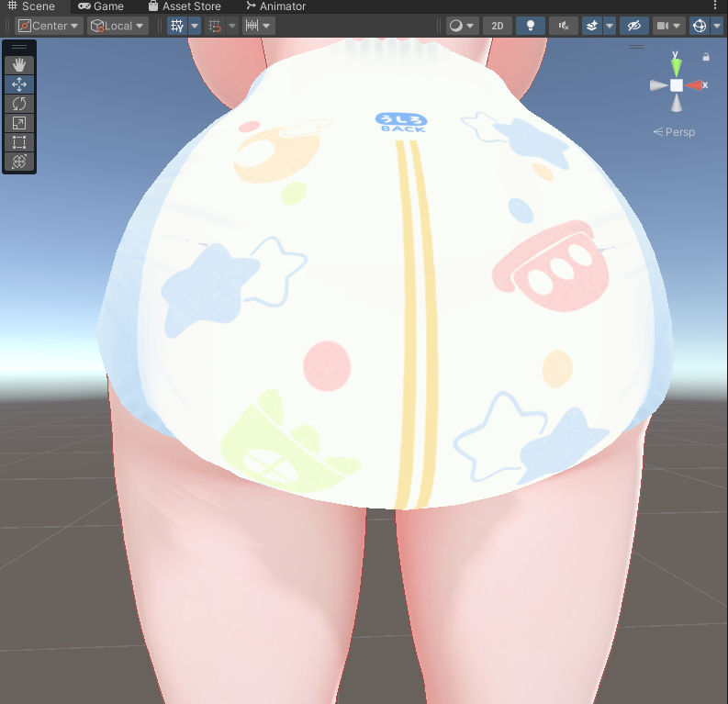Open increment snapping settings
Screen dimensions: 728x704
coord(252,26)
